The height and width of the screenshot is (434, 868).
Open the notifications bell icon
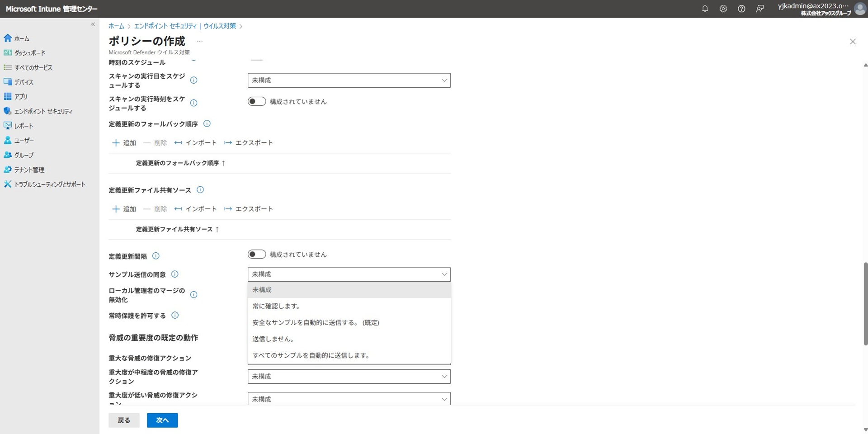pyautogui.click(x=705, y=9)
